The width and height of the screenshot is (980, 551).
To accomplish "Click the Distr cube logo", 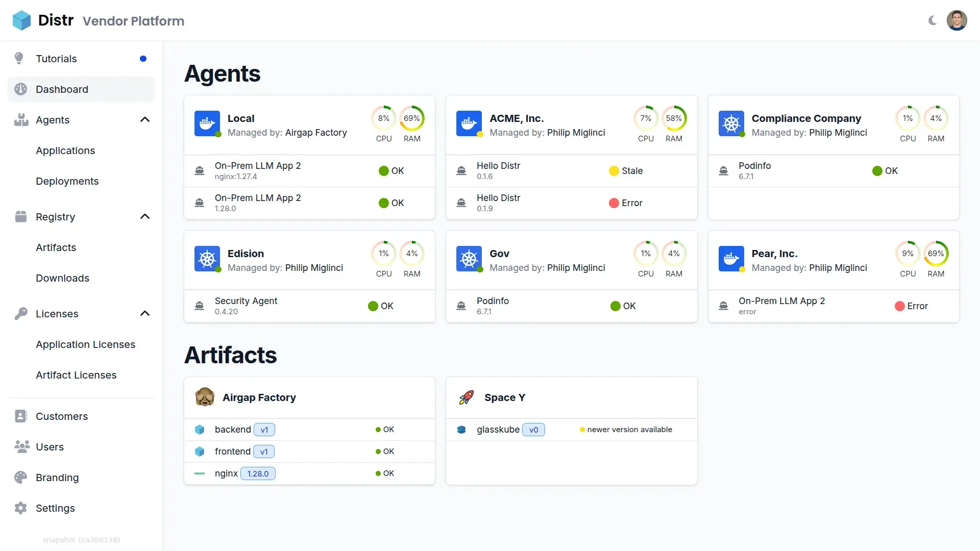I will [x=21, y=20].
